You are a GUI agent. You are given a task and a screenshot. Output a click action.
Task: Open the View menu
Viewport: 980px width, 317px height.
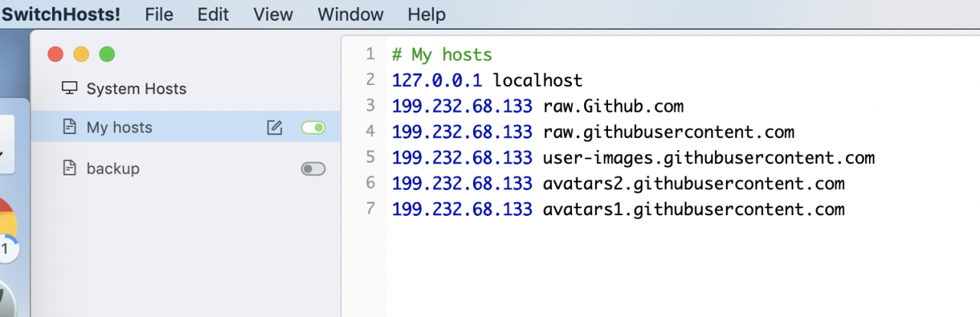(x=273, y=15)
